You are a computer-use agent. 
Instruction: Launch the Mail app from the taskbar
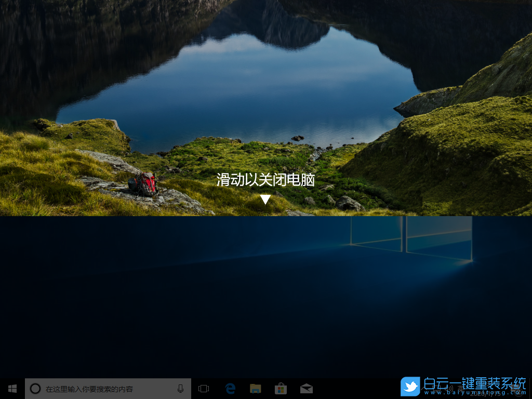click(x=307, y=388)
